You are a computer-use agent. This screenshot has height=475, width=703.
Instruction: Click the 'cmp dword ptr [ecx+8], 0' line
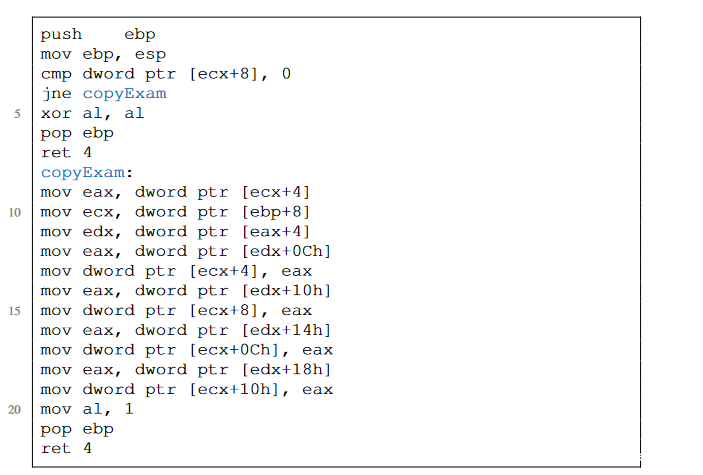(166, 74)
